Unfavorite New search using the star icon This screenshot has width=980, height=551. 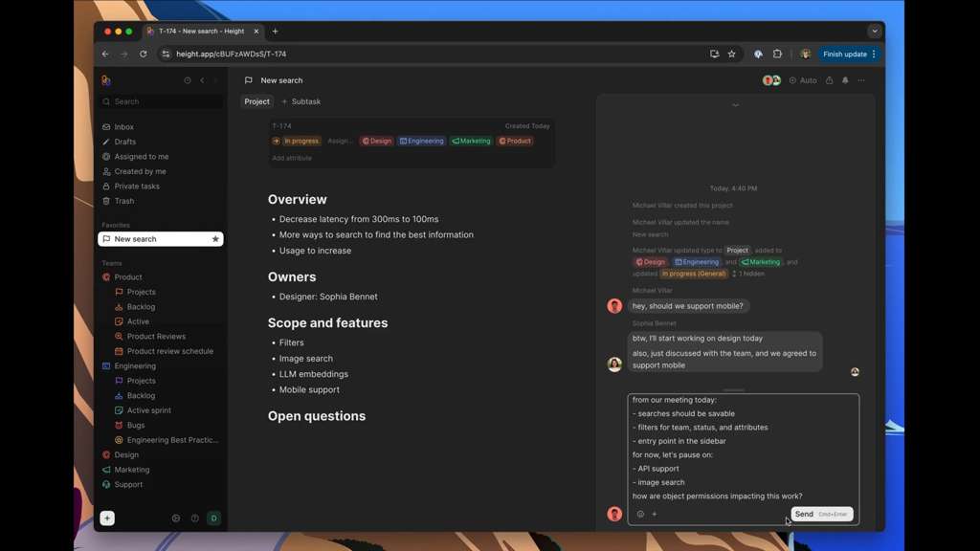tap(215, 239)
